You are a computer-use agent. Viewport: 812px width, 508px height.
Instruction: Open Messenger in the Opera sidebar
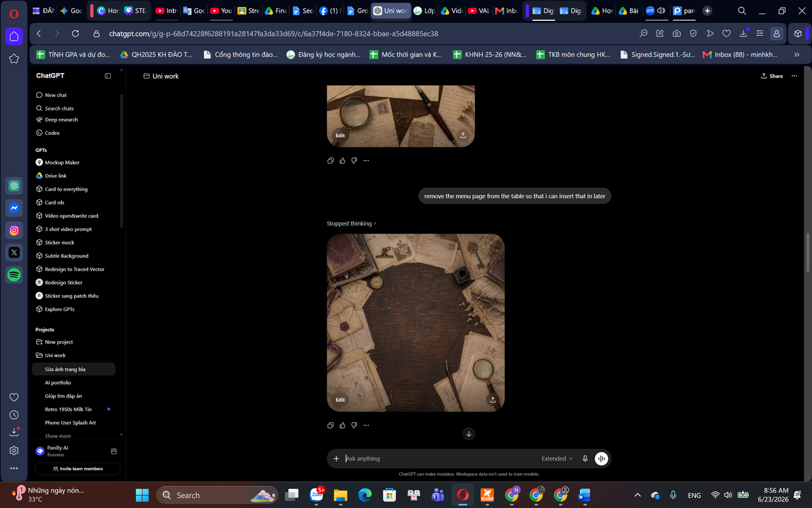click(x=14, y=208)
